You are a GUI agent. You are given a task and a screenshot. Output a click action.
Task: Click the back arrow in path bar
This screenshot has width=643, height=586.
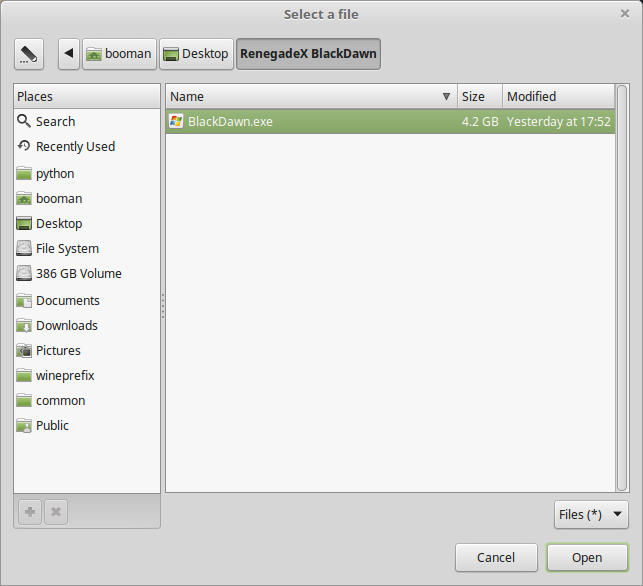pos(68,54)
